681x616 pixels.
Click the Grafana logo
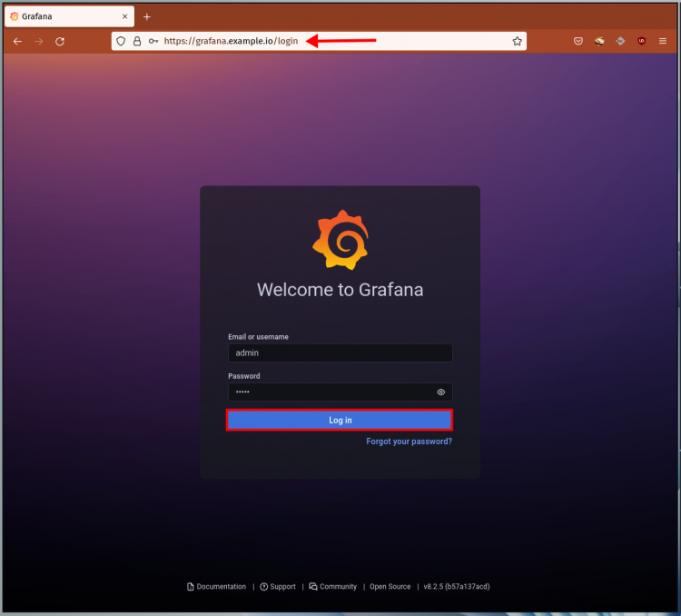click(340, 240)
